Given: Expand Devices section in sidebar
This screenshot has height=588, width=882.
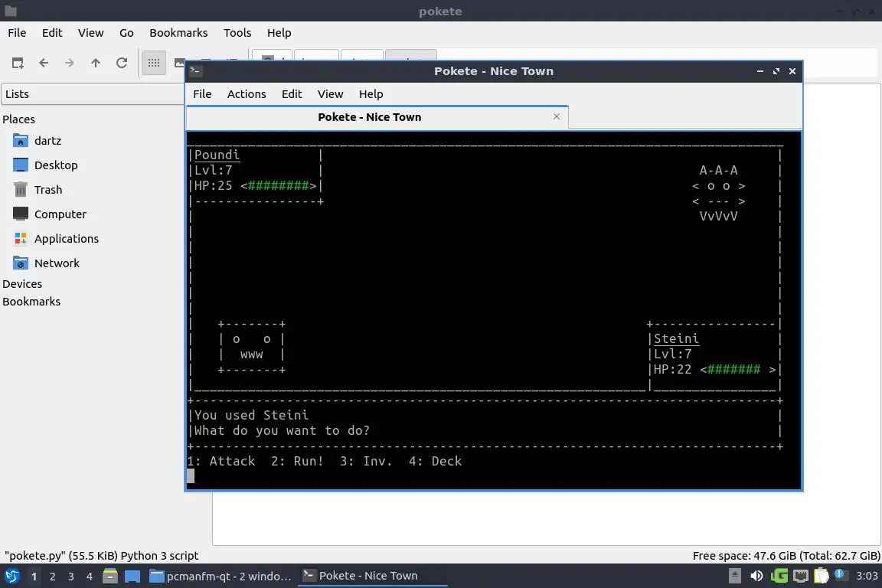Looking at the screenshot, I should [22, 283].
